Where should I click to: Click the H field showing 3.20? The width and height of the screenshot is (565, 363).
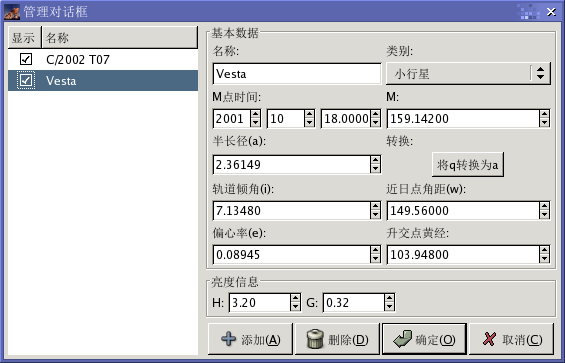(x=259, y=302)
